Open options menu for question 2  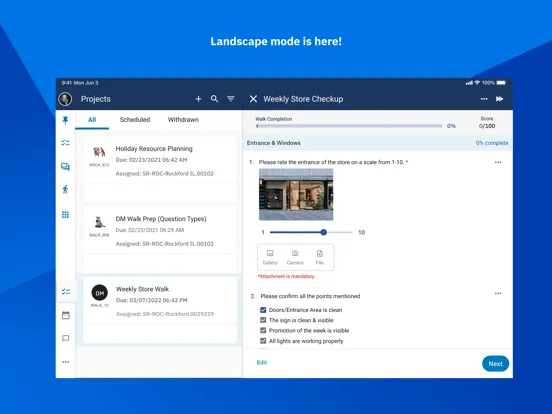click(x=498, y=293)
